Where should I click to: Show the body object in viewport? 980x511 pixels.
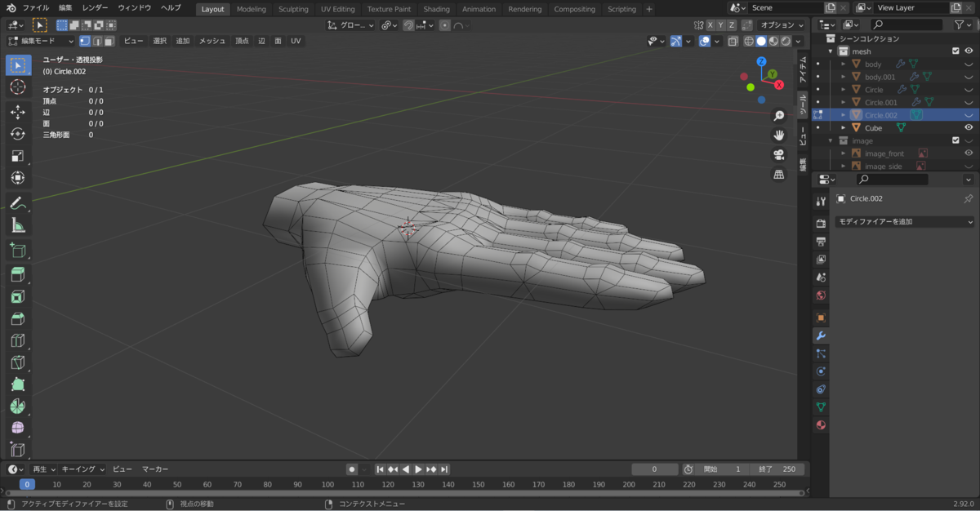pyautogui.click(x=969, y=64)
